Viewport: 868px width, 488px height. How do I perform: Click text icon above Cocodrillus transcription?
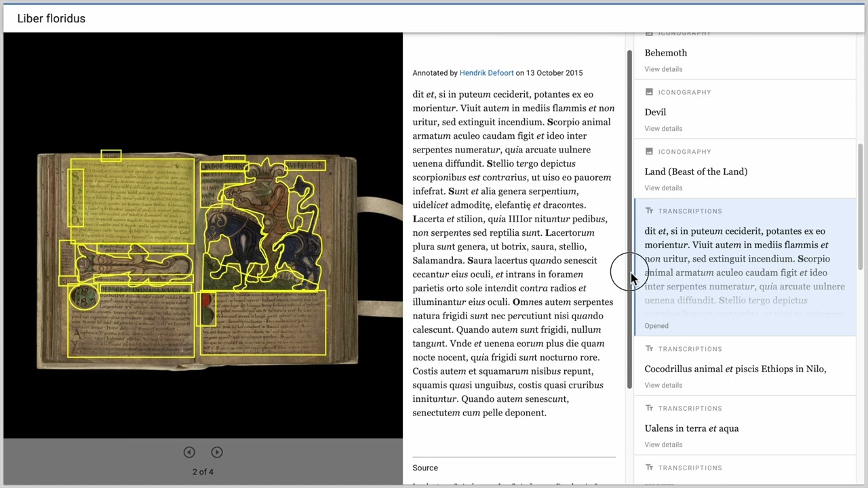point(649,349)
